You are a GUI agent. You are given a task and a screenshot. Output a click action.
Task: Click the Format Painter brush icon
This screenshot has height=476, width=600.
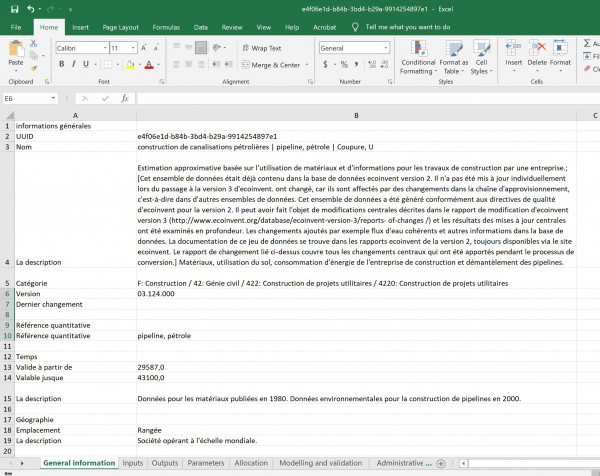34,68
